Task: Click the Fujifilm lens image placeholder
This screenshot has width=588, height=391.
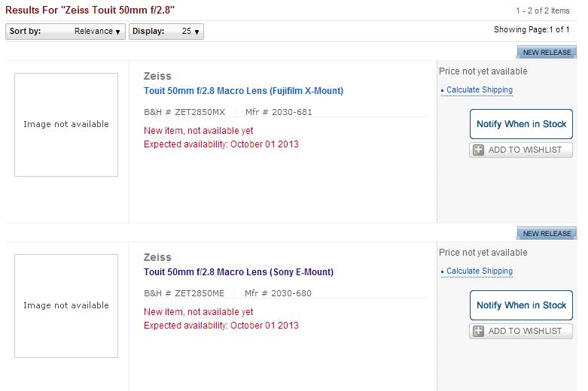Action: pos(66,125)
